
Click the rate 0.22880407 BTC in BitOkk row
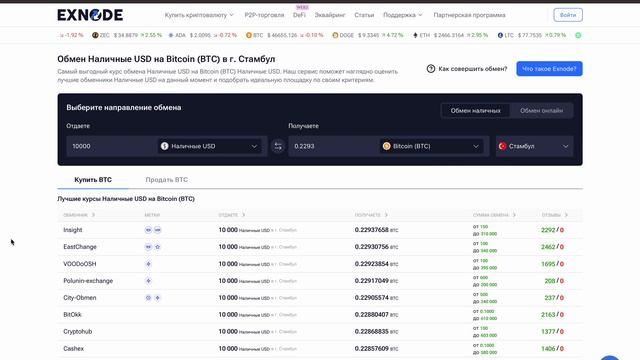376,315
